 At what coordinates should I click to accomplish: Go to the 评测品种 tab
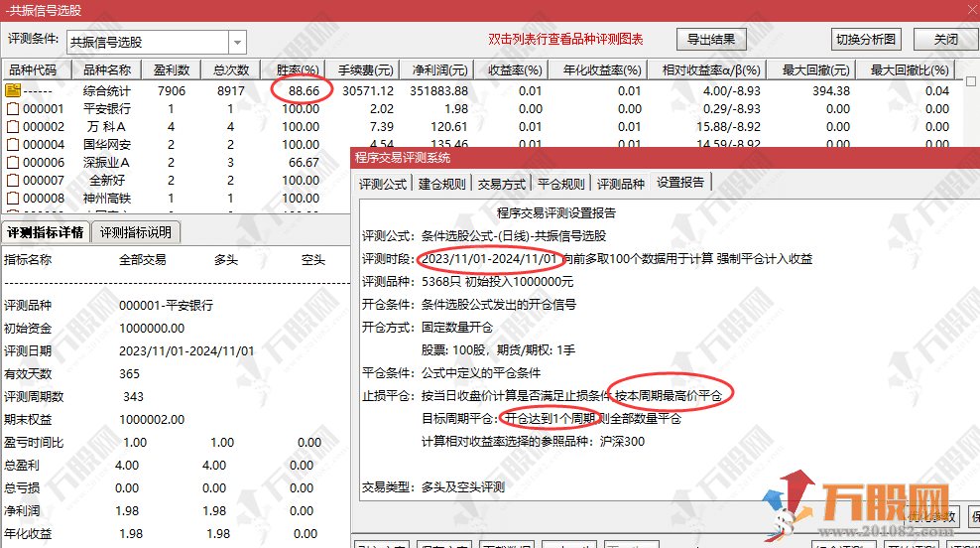(x=621, y=184)
